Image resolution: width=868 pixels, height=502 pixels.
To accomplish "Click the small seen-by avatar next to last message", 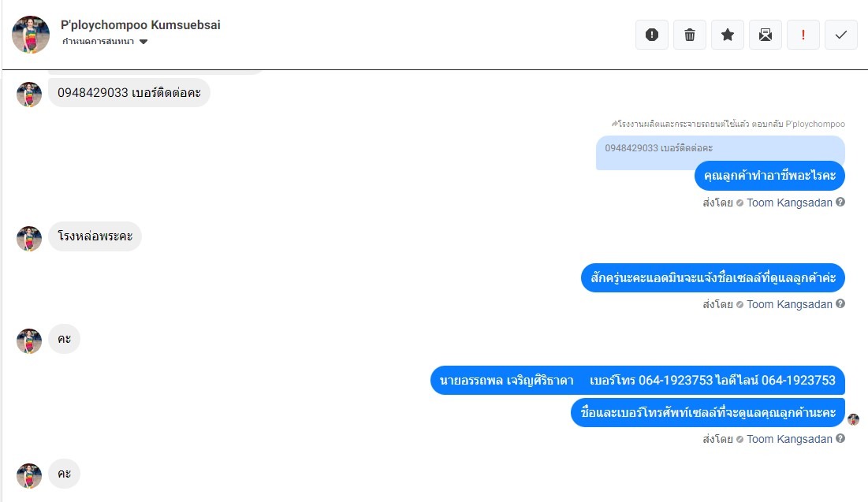I will click(x=854, y=419).
